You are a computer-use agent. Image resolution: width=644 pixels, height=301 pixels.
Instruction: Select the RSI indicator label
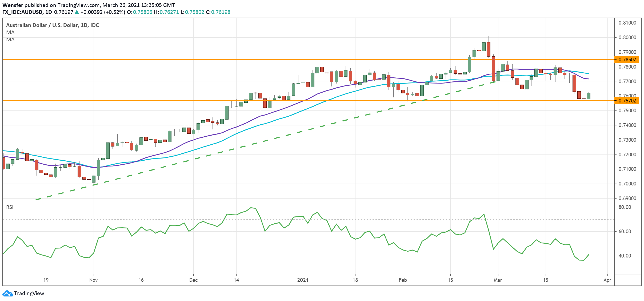tap(10, 207)
